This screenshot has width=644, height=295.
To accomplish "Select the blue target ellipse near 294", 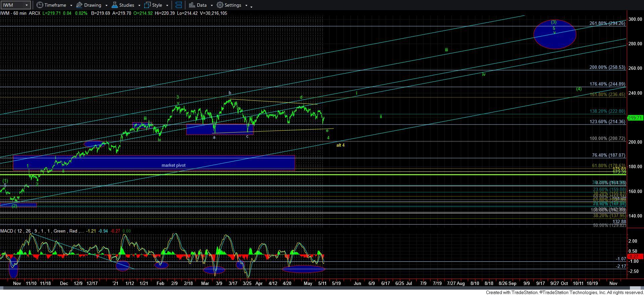I will (555, 34).
